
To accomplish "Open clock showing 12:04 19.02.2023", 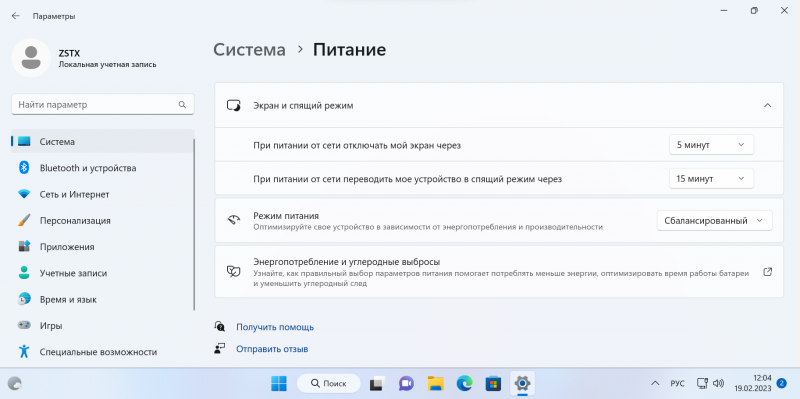I will 753,383.
